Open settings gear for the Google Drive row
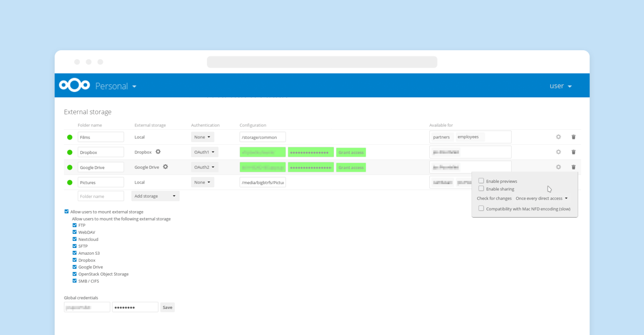Screen dimensions: 644x335 pos(558,167)
